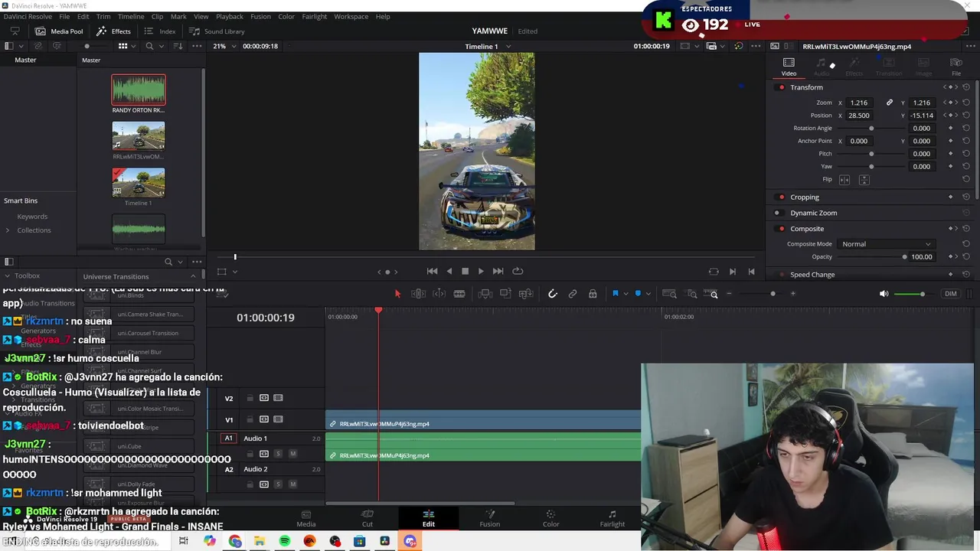
Task: Toggle timeline Snapping magnet icon
Action: (x=552, y=294)
